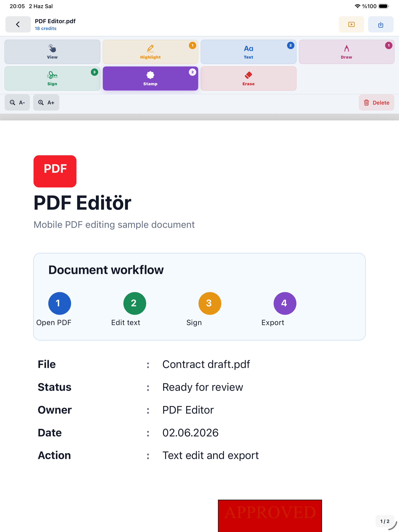Select the Text tool
The image size is (399, 532).
click(248, 52)
